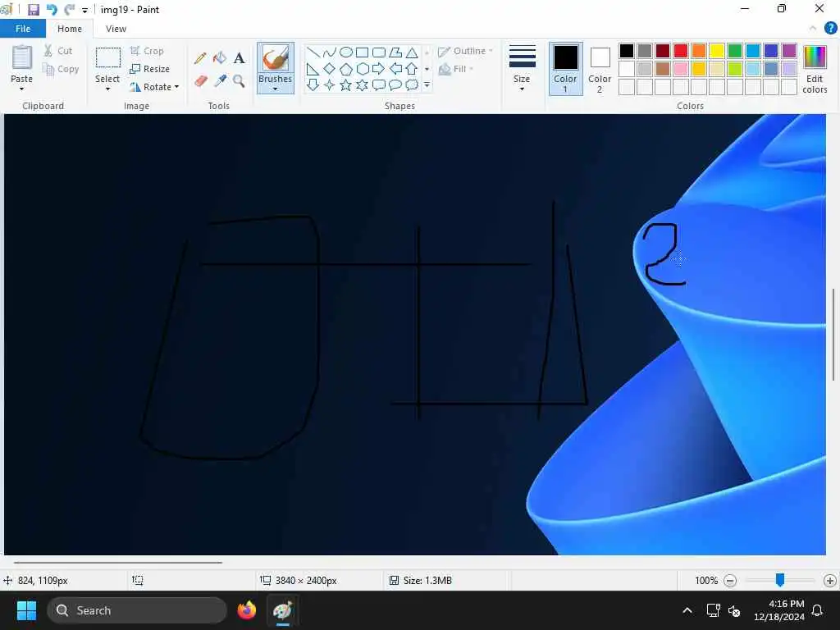Open Firefox from the taskbar
The height and width of the screenshot is (630, 840).
[246, 610]
